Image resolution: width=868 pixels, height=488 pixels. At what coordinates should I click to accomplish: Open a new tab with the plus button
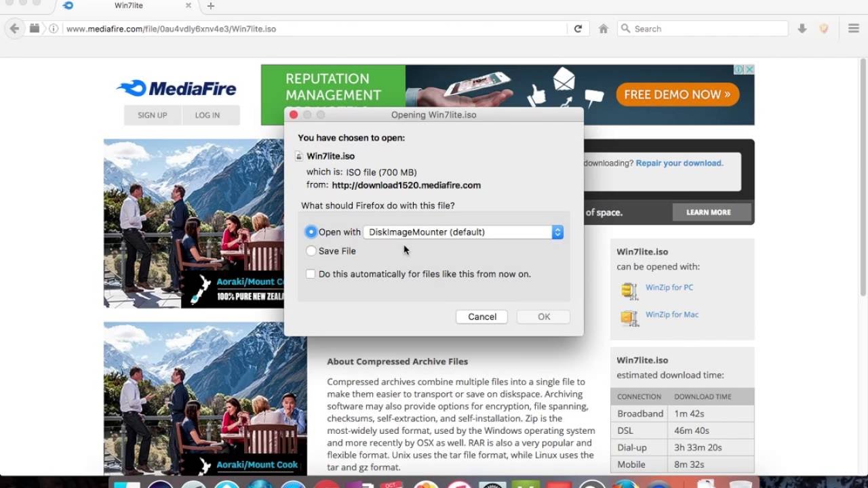click(x=211, y=6)
